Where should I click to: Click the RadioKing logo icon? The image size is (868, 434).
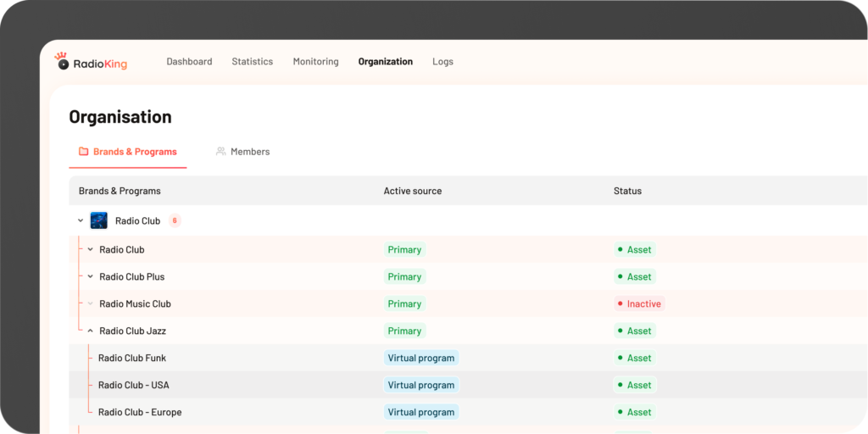pos(62,61)
